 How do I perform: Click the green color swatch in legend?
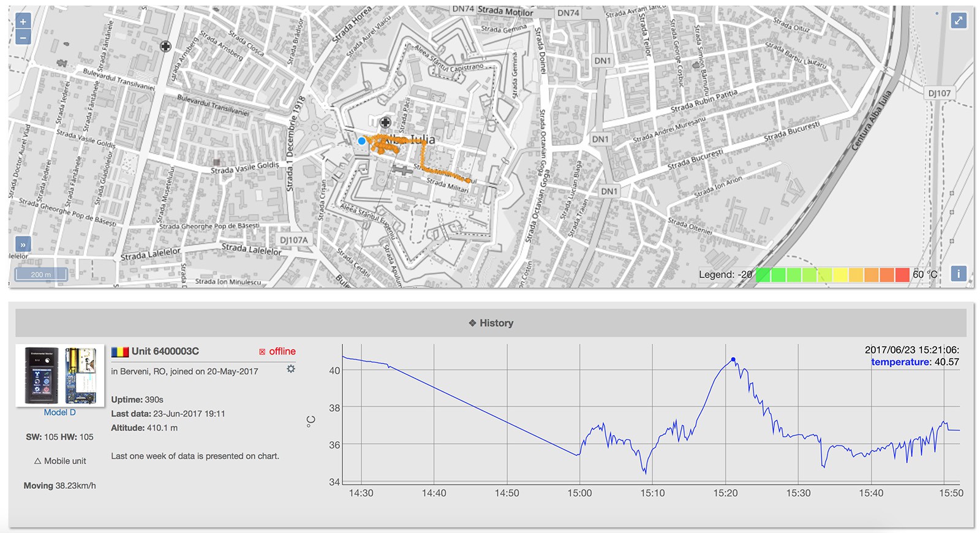pyautogui.click(x=763, y=274)
